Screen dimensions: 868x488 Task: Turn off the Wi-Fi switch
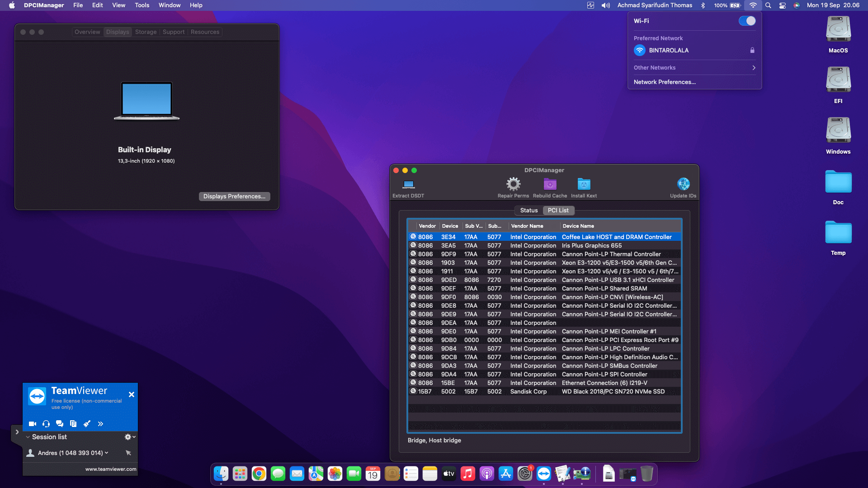click(x=747, y=21)
